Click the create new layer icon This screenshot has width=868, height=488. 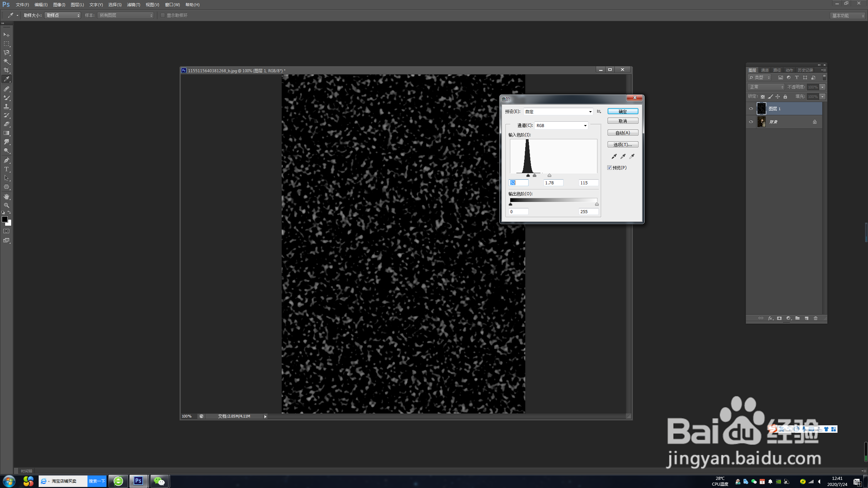click(x=807, y=318)
